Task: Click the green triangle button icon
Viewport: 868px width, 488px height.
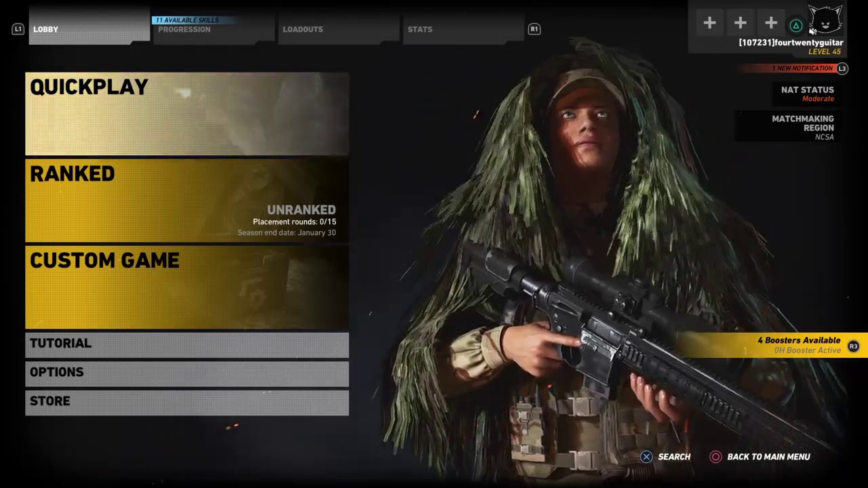Action: (x=796, y=26)
